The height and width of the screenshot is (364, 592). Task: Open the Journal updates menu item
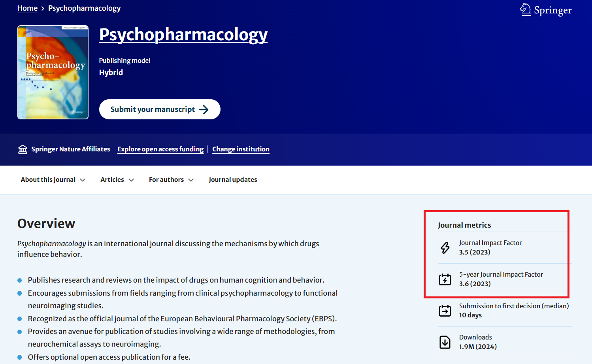(x=233, y=180)
